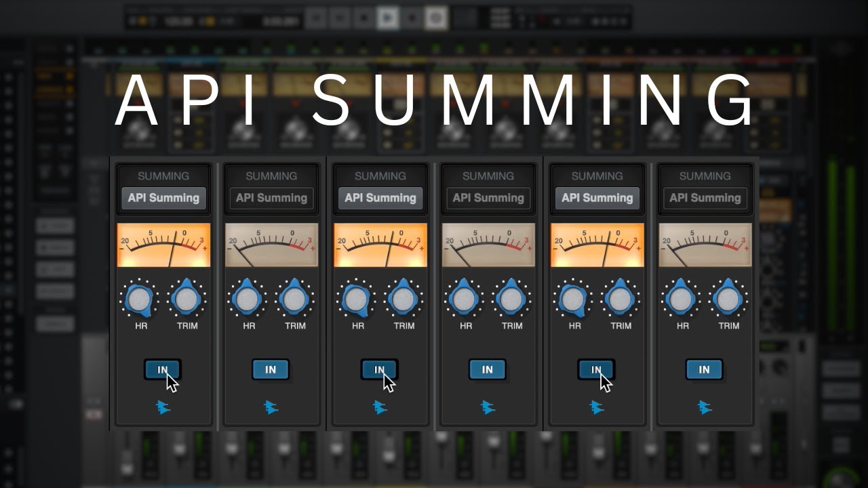This screenshot has width=868, height=488.
Task: Click the blue logo icon in the first summing strip
Action: click(x=163, y=407)
